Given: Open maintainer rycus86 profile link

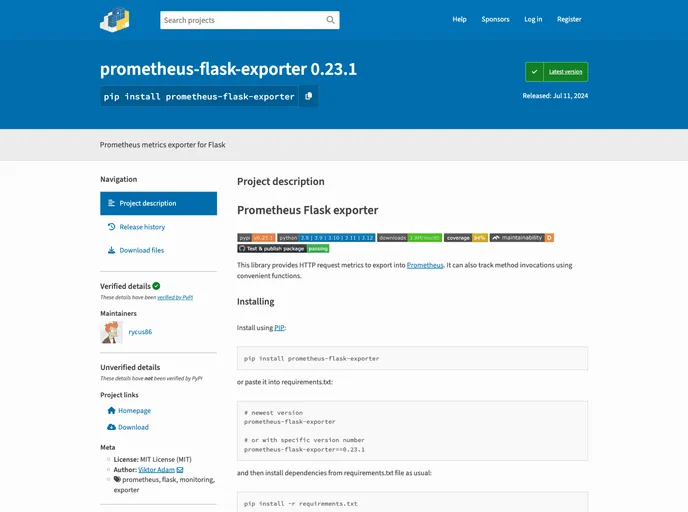Looking at the screenshot, I should pyautogui.click(x=140, y=332).
